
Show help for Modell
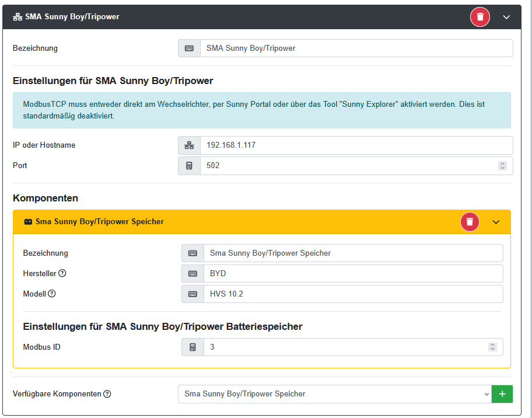[x=51, y=294]
